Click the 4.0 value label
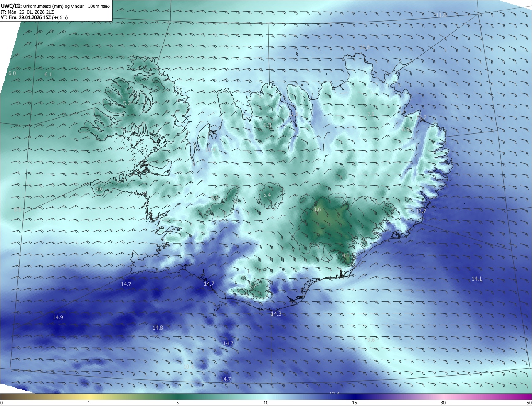The width and height of the screenshot is (532, 406). (x=345, y=256)
